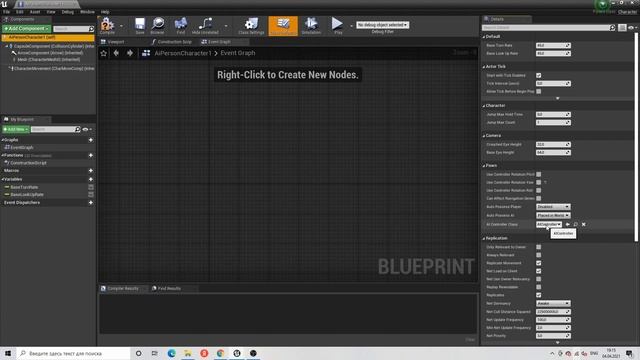Add an Event Dispatcher with its plus
640x360 pixels.
(91, 202)
